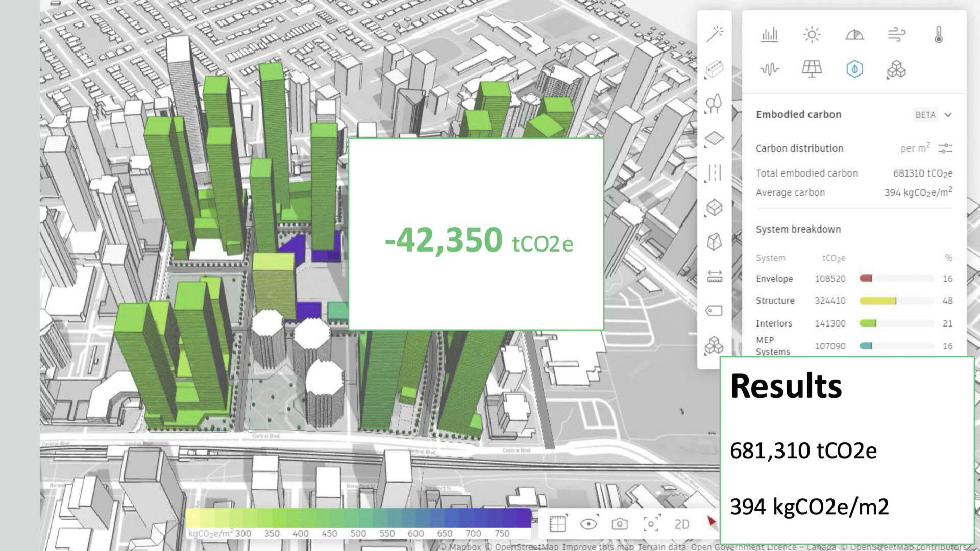980x551 pixels.
Task: Toggle layer visibility eye icon
Action: click(x=589, y=524)
